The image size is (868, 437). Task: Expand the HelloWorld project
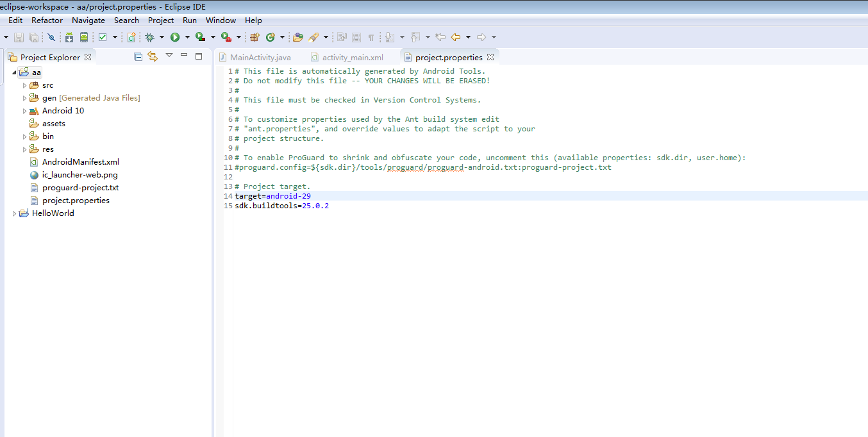tap(14, 213)
